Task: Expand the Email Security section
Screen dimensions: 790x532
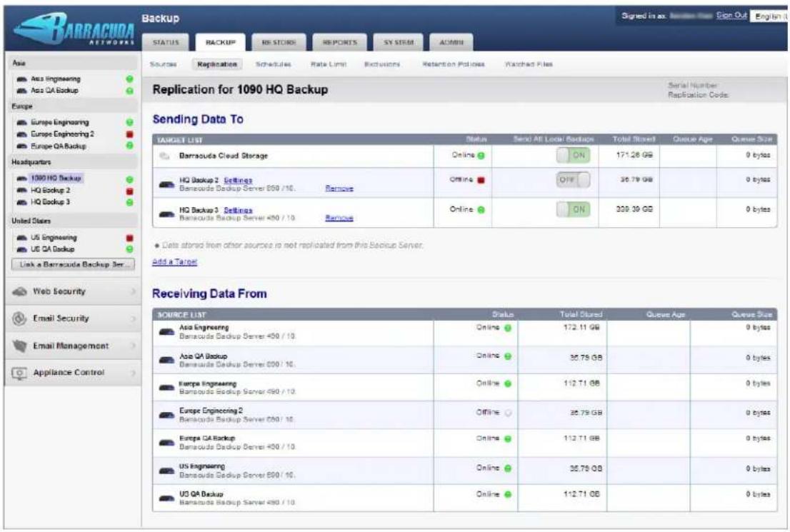Action: pyautogui.click(x=73, y=318)
